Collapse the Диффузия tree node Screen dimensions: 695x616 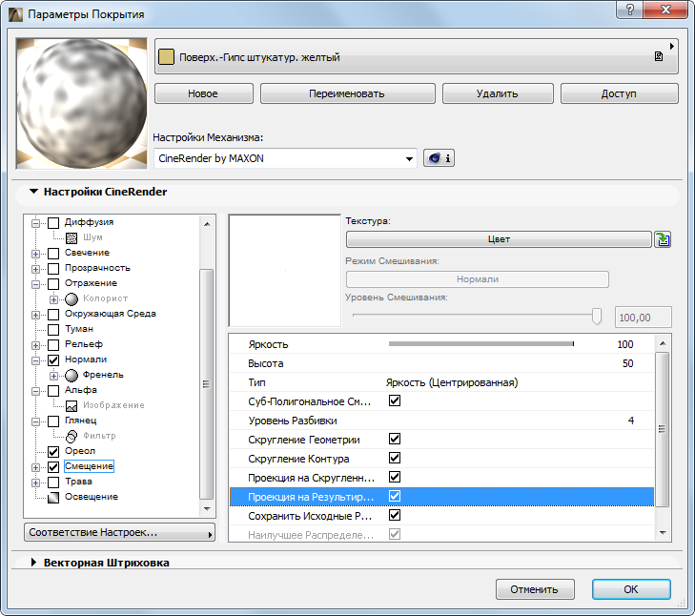pos(35,223)
